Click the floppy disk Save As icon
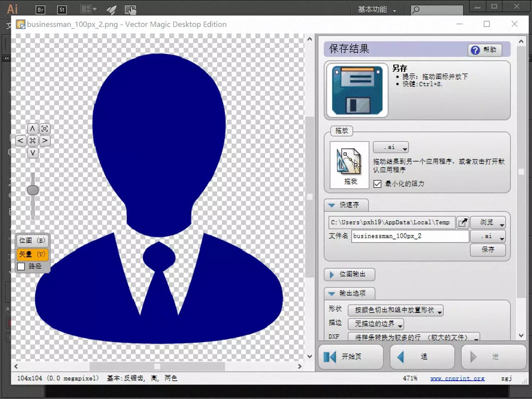 [357, 90]
